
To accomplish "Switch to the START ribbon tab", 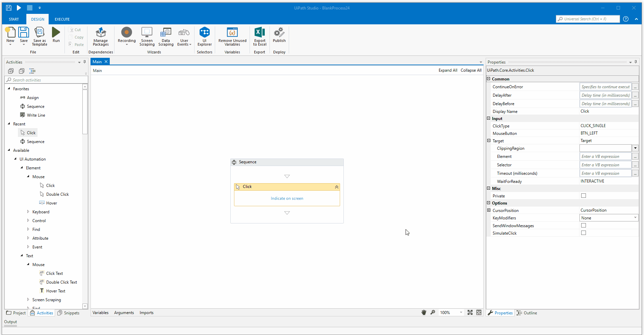I will (x=14, y=19).
